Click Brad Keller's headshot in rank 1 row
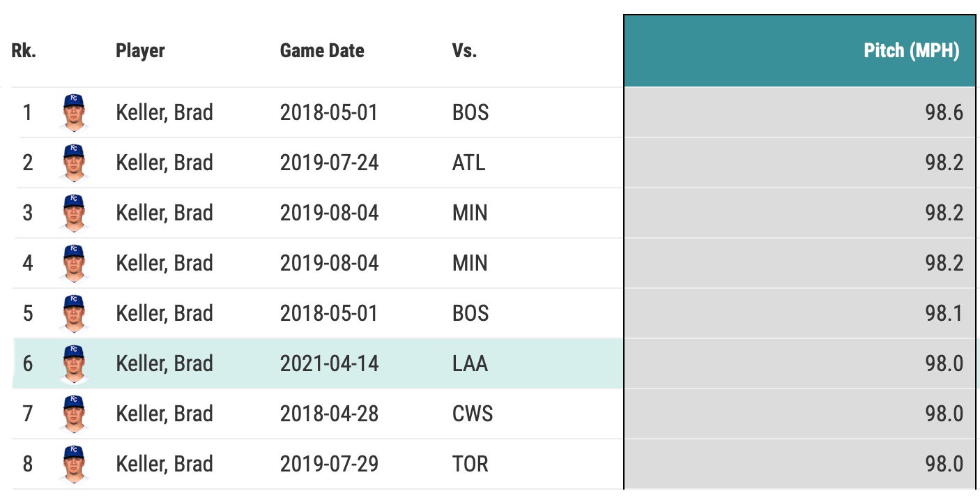The height and width of the screenshot is (498, 980). [74, 112]
